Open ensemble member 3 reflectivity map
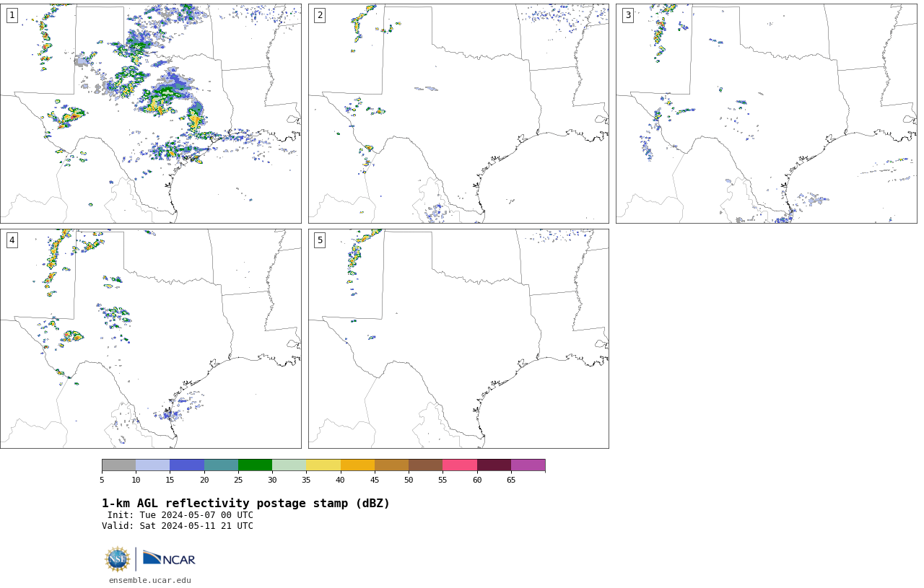The image size is (924, 588). click(x=766, y=113)
